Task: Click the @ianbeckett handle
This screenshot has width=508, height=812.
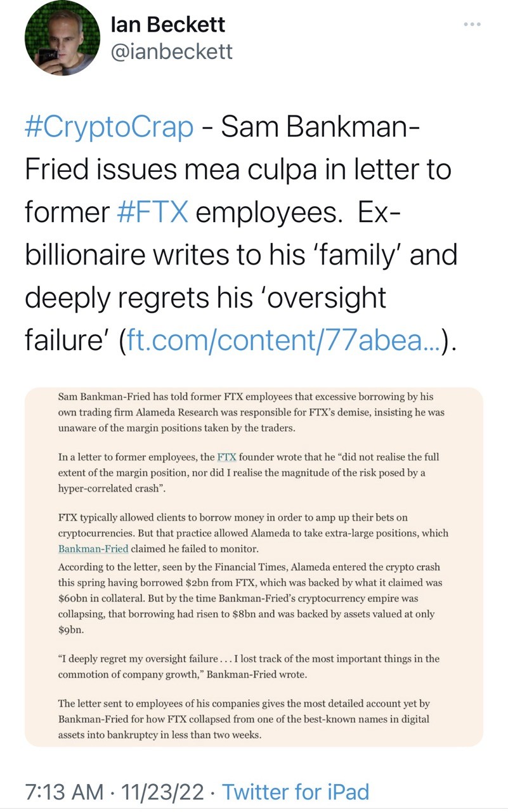Action: point(171,52)
